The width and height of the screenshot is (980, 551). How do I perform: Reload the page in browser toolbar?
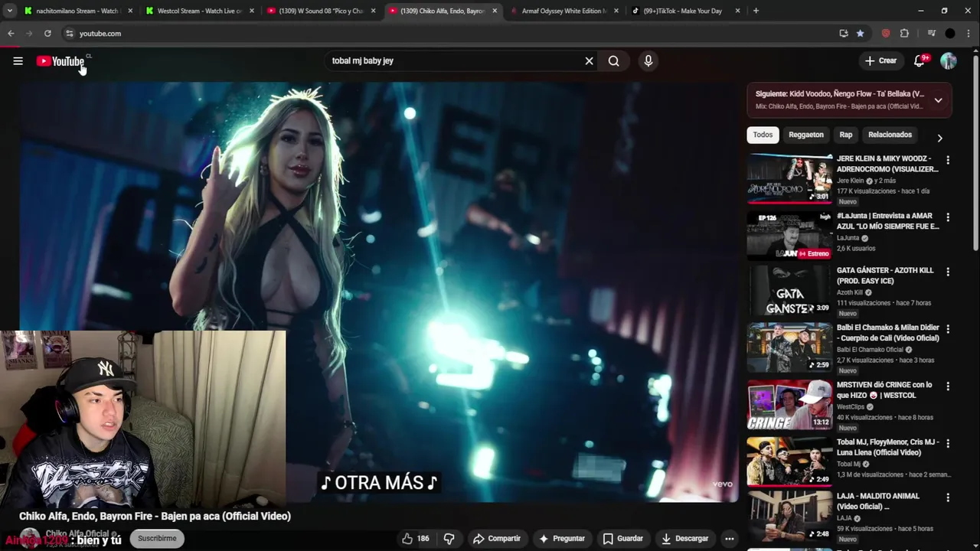[x=47, y=34]
